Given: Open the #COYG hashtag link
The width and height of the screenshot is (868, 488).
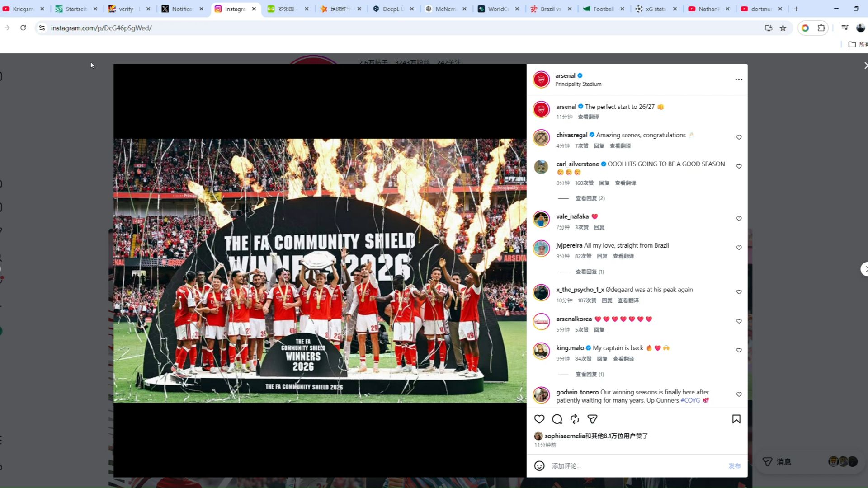Looking at the screenshot, I should (x=690, y=400).
